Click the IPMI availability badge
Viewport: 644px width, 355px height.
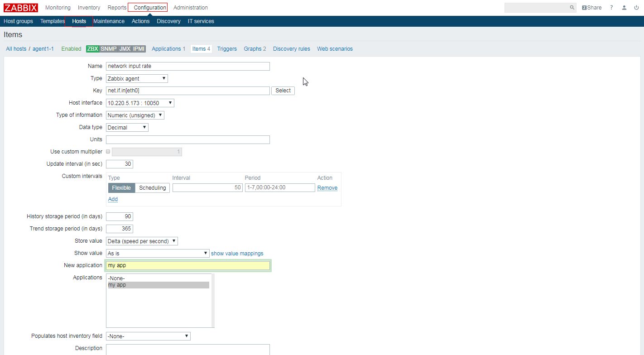[139, 49]
